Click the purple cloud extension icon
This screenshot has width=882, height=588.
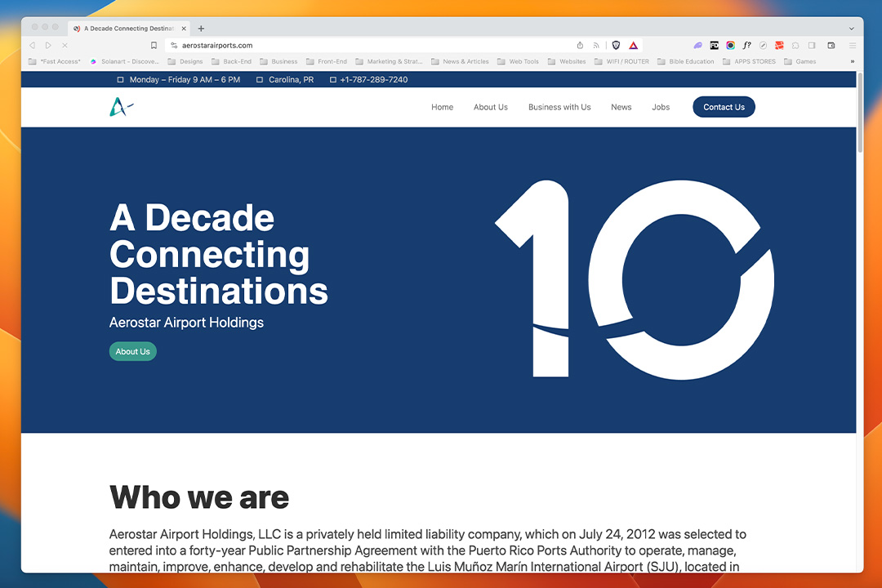click(x=697, y=45)
